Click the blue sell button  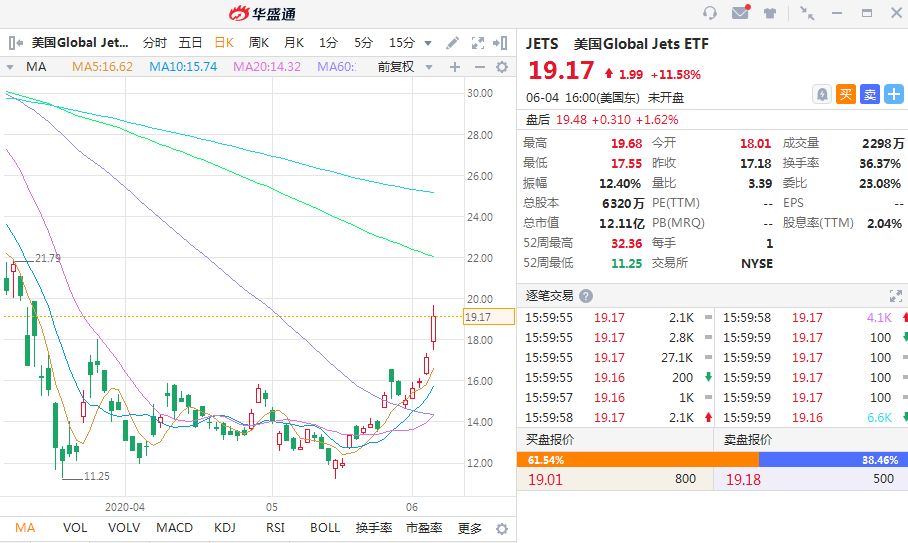pyautogui.click(x=870, y=94)
